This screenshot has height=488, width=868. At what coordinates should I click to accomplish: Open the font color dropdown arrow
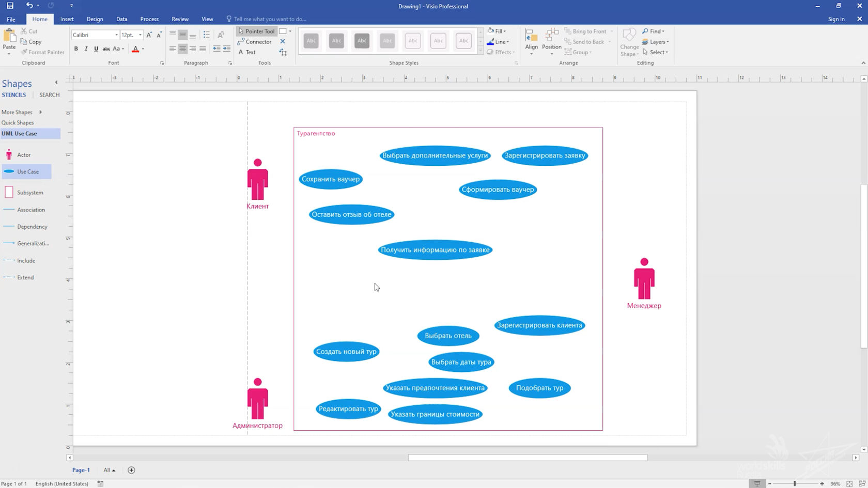click(x=143, y=49)
